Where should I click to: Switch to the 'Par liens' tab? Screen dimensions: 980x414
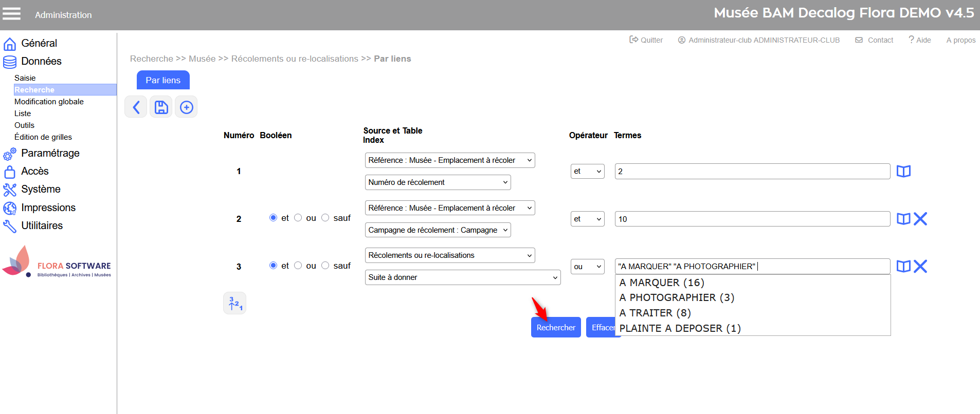[163, 80]
